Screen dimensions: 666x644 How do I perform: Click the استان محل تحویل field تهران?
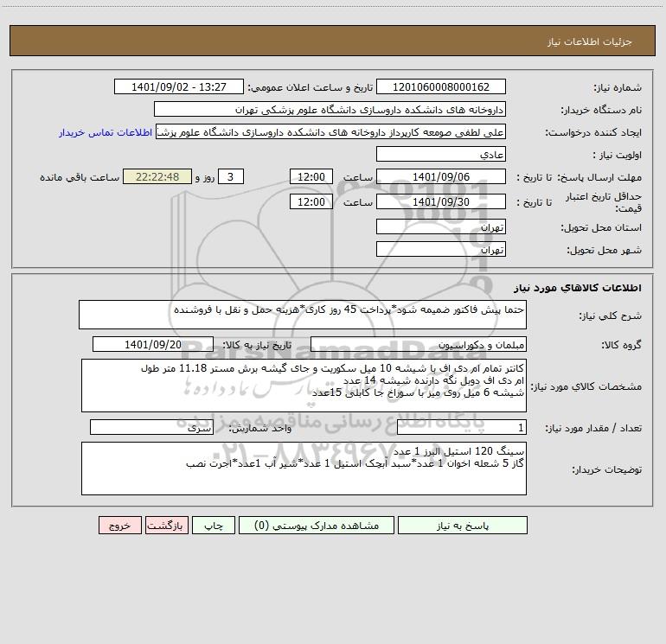tap(441, 226)
